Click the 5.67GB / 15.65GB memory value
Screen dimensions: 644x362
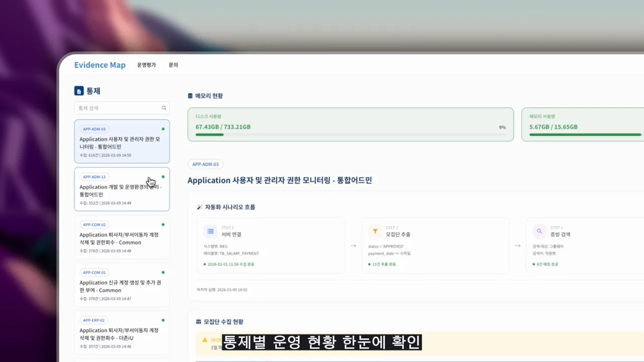coord(553,127)
